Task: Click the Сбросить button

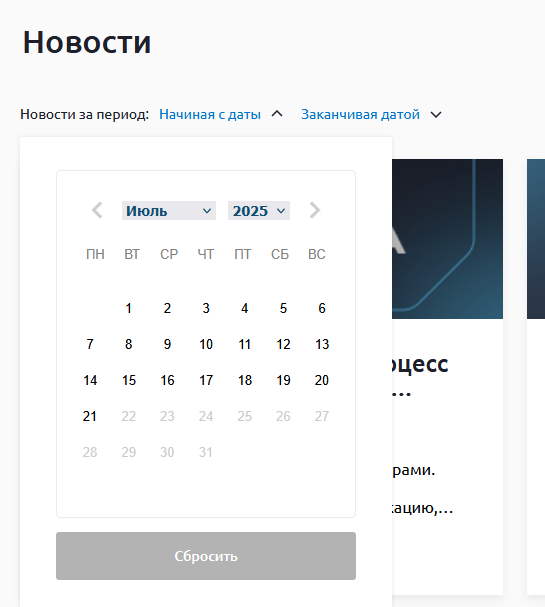Action: [x=206, y=556]
